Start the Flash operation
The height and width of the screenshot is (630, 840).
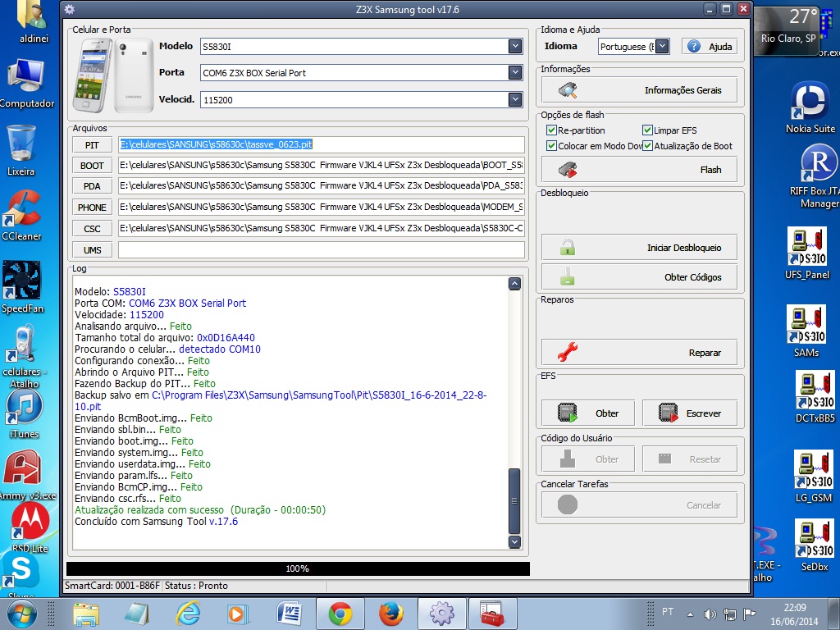pyautogui.click(x=639, y=170)
